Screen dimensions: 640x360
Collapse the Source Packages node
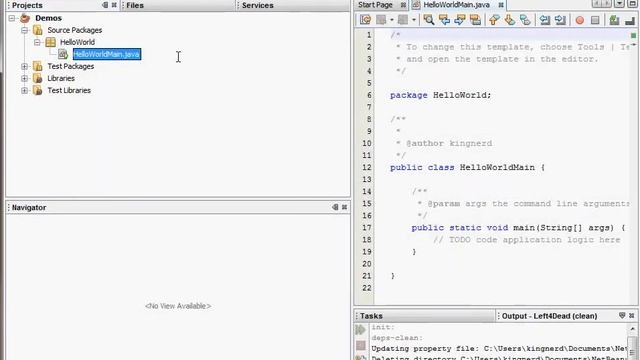pyautogui.click(x=24, y=30)
